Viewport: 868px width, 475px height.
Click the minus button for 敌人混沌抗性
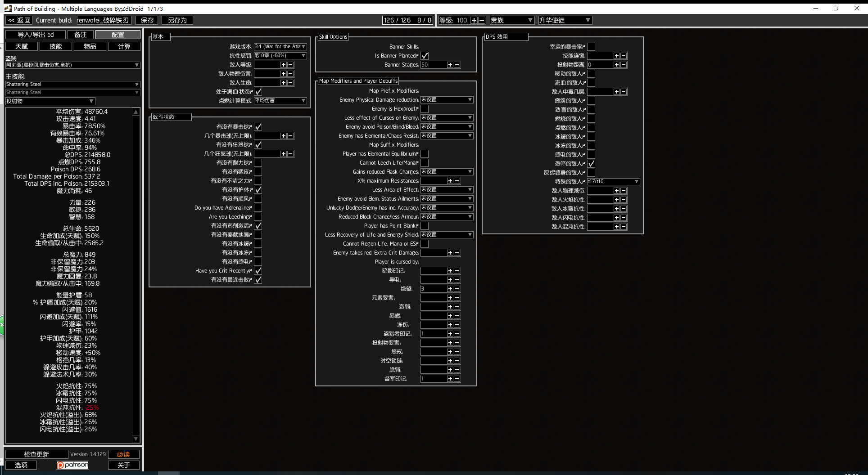[x=624, y=227]
